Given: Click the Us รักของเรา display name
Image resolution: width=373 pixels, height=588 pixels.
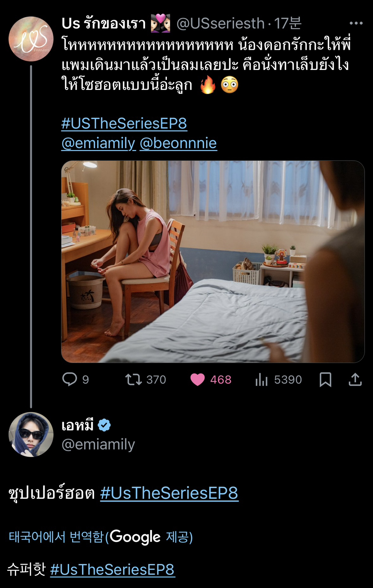Looking at the screenshot, I should pos(104,24).
